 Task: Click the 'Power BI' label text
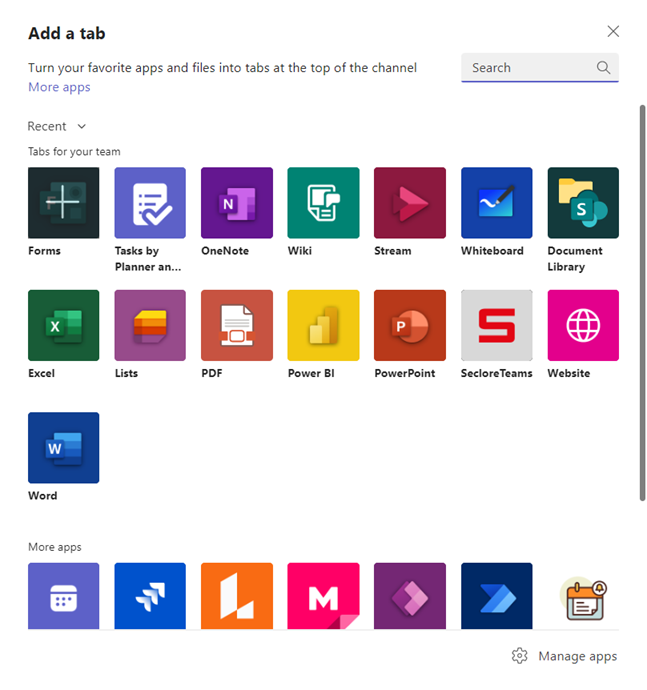[311, 373]
